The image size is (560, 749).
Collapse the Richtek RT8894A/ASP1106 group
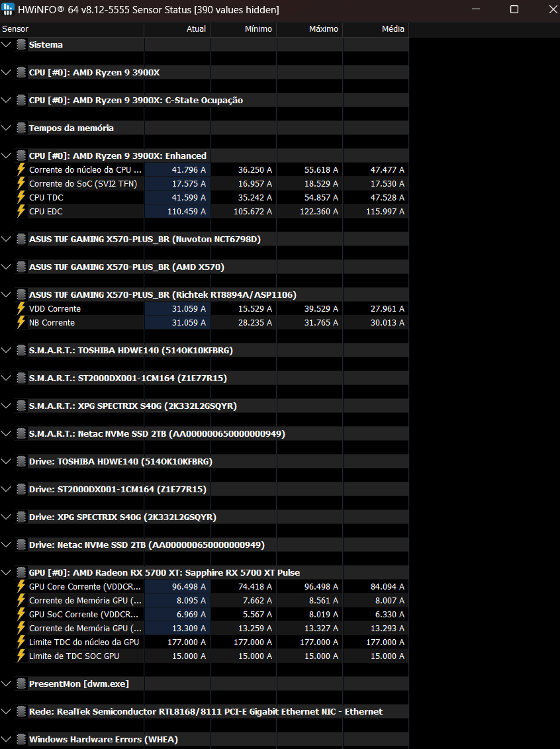[x=6, y=294]
